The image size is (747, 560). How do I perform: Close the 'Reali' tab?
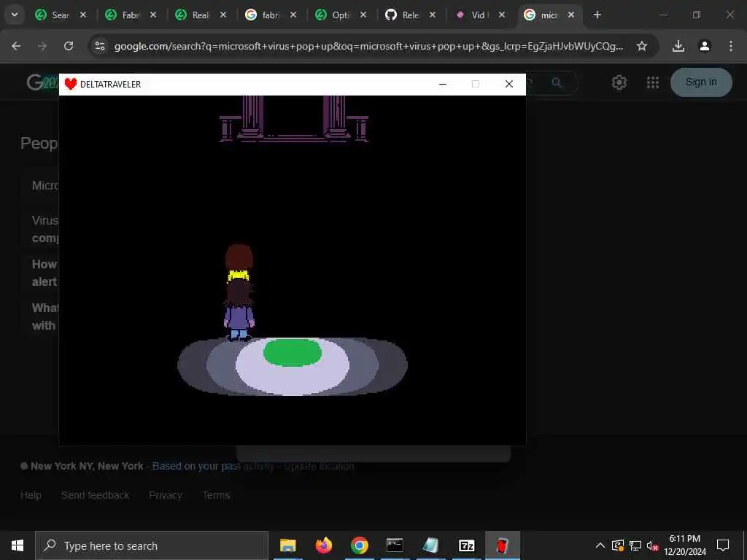point(223,15)
